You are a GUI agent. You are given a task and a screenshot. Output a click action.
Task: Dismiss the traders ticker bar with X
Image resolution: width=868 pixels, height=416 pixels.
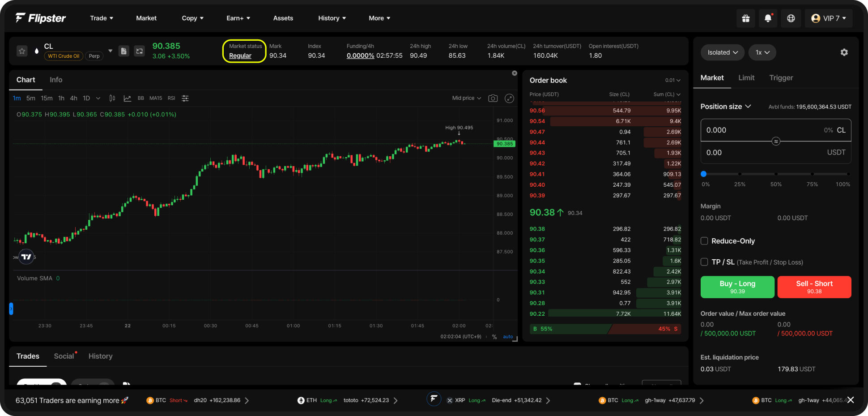click(851, 400)
